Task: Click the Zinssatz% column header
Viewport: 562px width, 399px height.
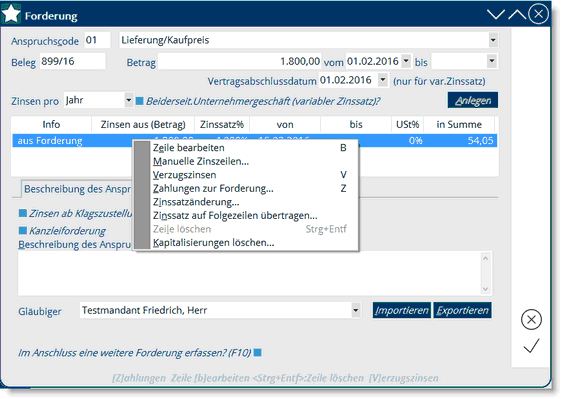Action: coord(222,124)
